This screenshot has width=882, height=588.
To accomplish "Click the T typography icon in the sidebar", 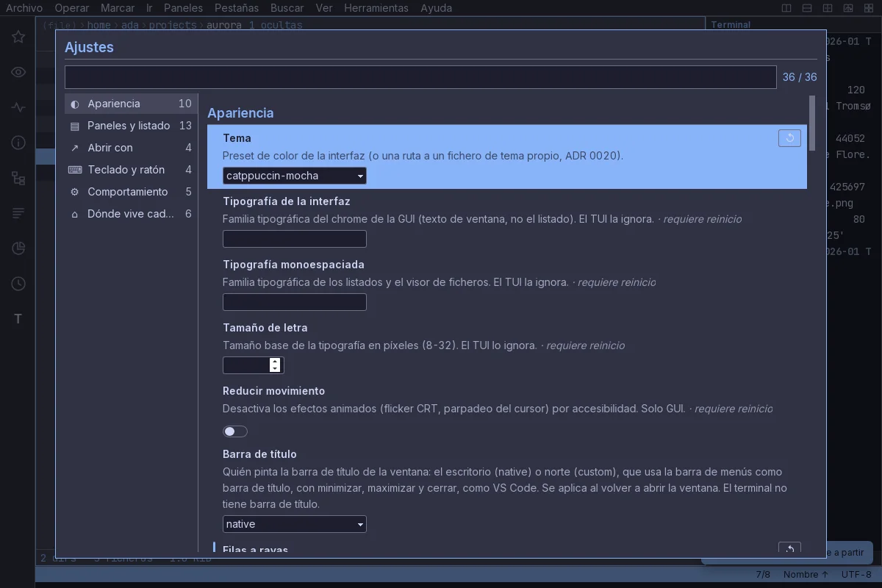I will pyautogui.click(x=18, y=319).
